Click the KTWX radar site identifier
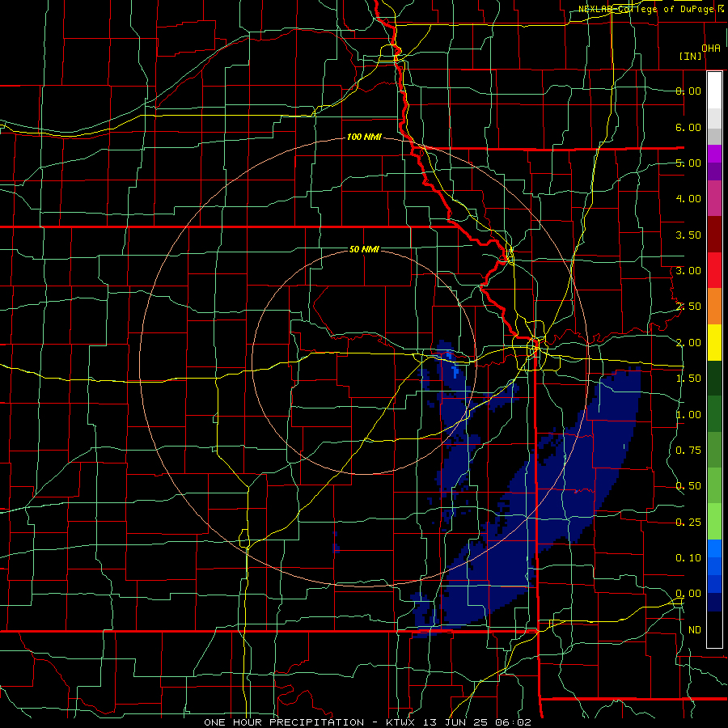 [x=400, y=722]
